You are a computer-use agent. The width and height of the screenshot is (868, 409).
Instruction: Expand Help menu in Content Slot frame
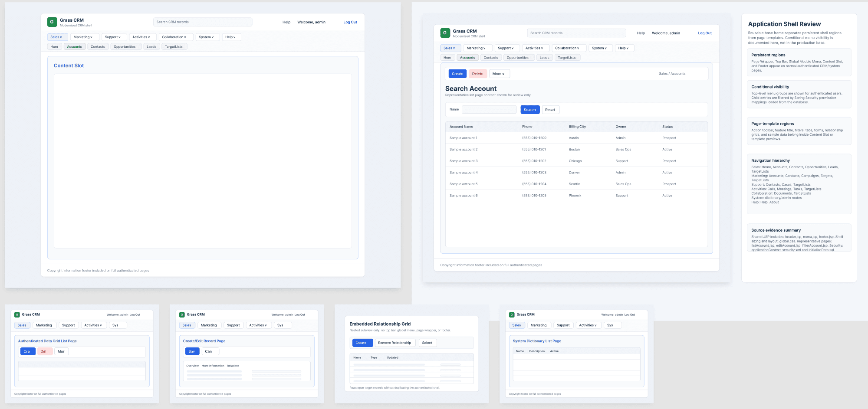coord(231,37)
